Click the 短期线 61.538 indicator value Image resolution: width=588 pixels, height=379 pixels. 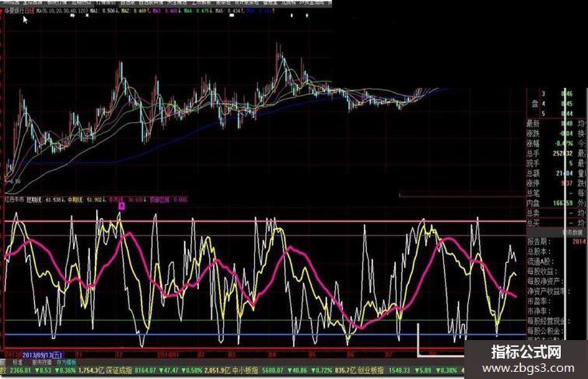point(46,200)
